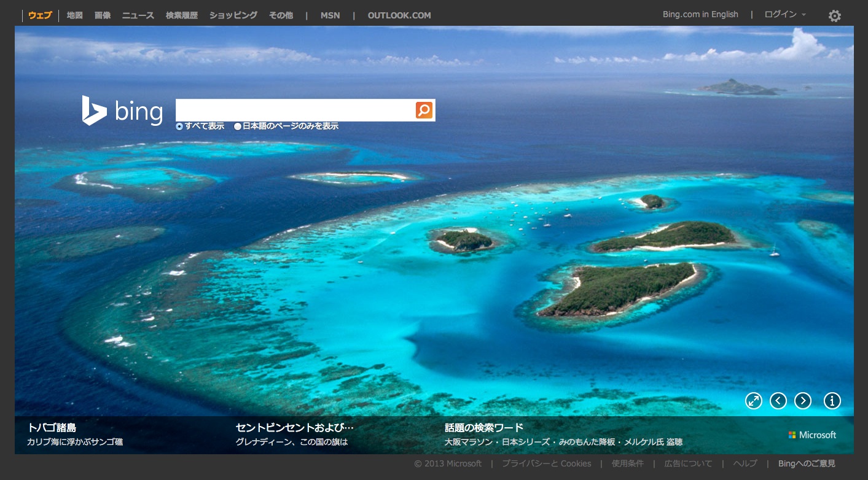Open プライバシーと Cookies footer link

546,463
